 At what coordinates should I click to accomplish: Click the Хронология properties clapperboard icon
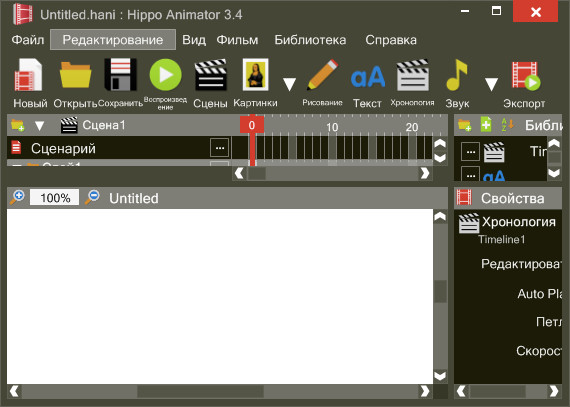[469, 223]
